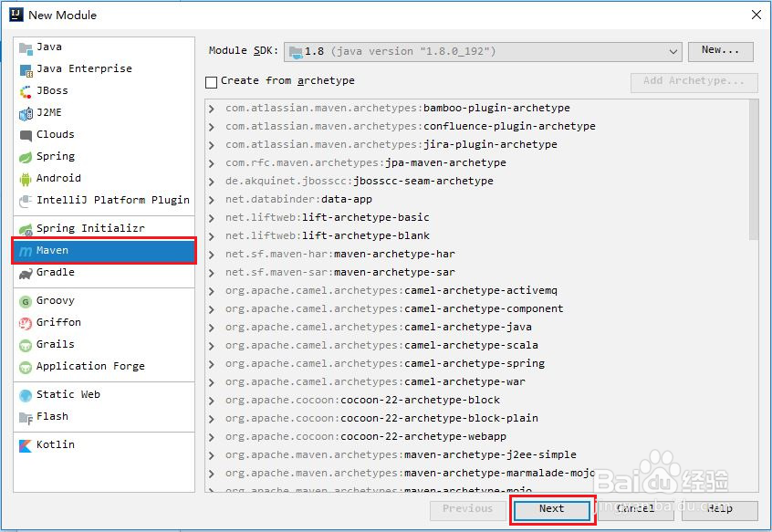Go to Next step
Viewport: 772px width, 532px height.
tap(551, 510)
